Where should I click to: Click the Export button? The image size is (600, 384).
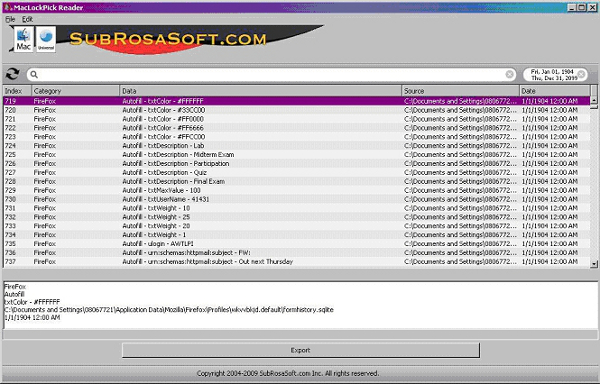(x=301, y=350)
